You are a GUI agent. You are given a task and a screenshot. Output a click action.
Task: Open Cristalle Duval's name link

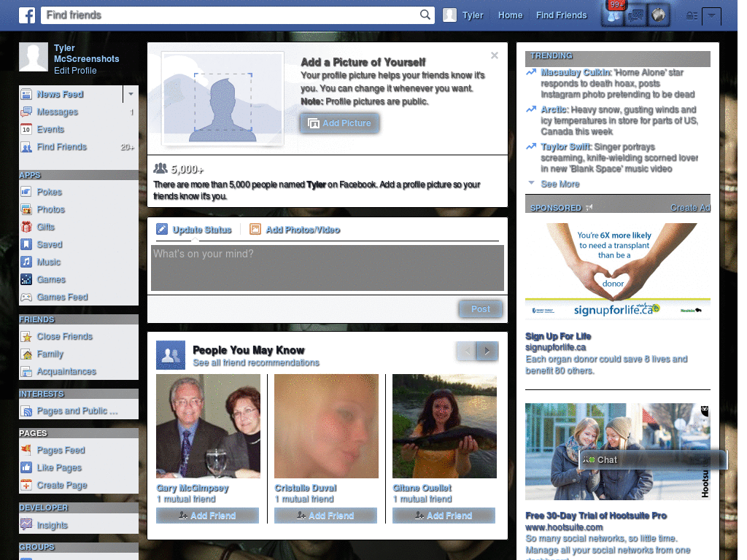click(306, 488)
